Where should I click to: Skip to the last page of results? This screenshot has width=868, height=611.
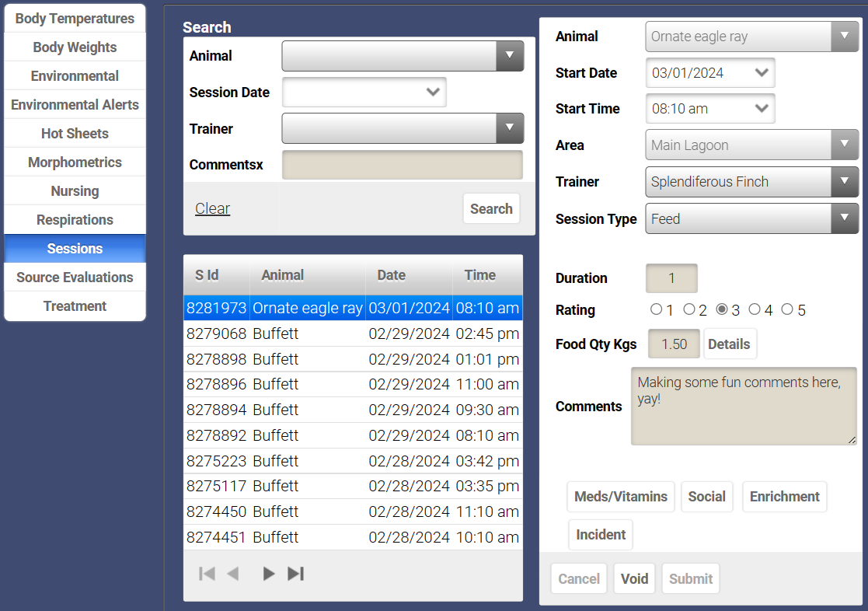point(296,573)
